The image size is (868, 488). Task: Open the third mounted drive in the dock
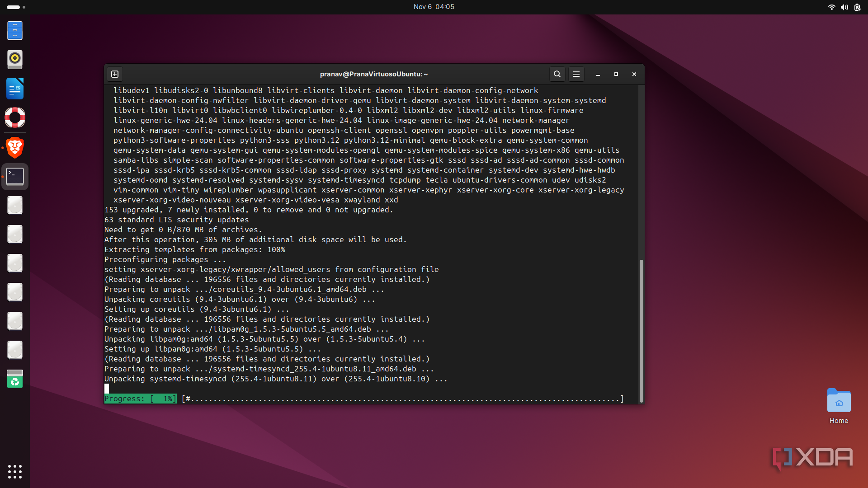[x=15, y=263]
